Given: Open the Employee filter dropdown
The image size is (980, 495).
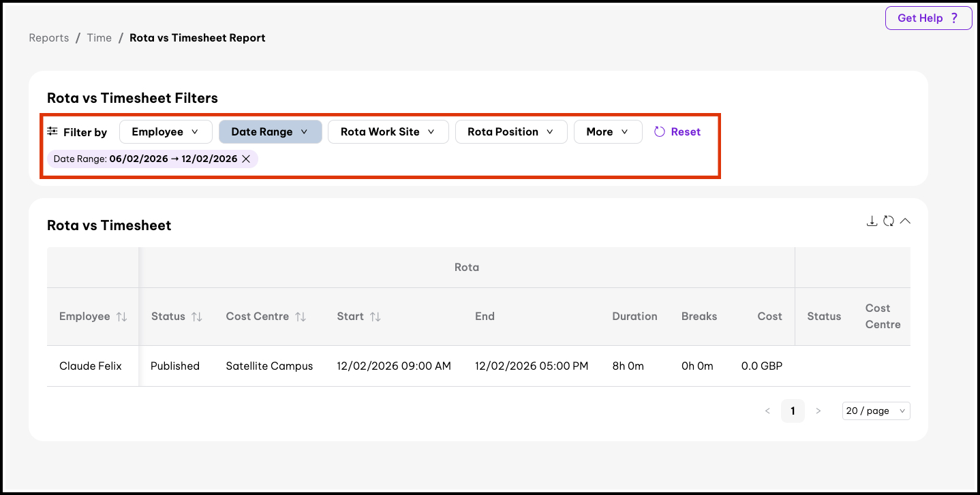Looking at the screenshot, I should 166,132.
